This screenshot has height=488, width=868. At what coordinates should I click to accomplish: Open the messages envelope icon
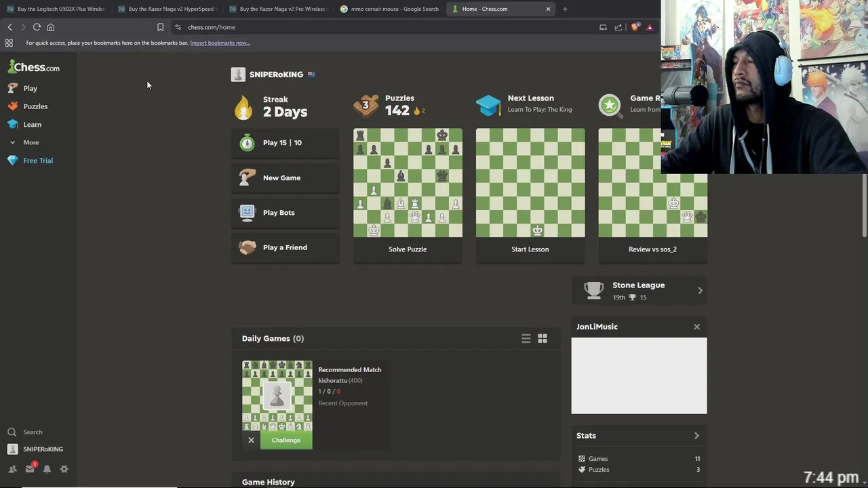pyautogui.click(x=30, y=469)
